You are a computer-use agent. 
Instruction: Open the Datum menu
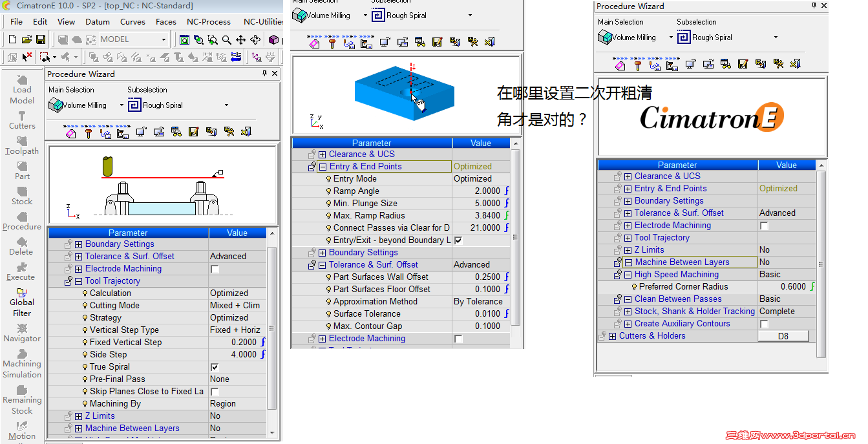pos(98,21)
